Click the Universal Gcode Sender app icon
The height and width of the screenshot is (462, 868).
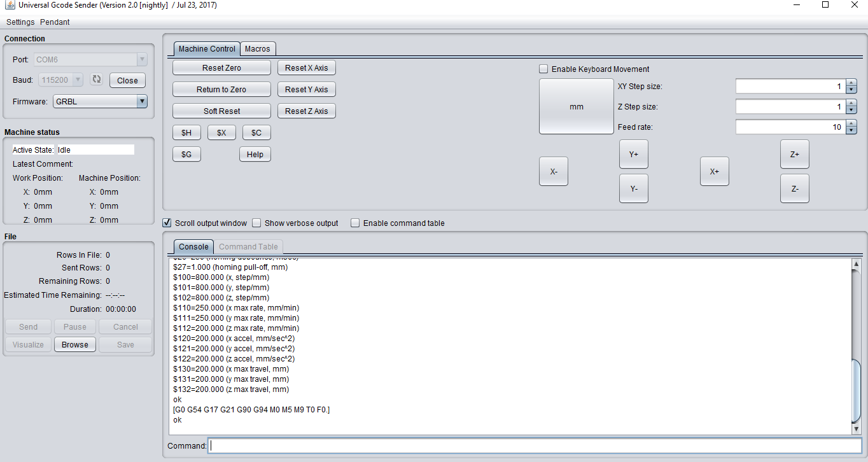(x=10, y=5)
